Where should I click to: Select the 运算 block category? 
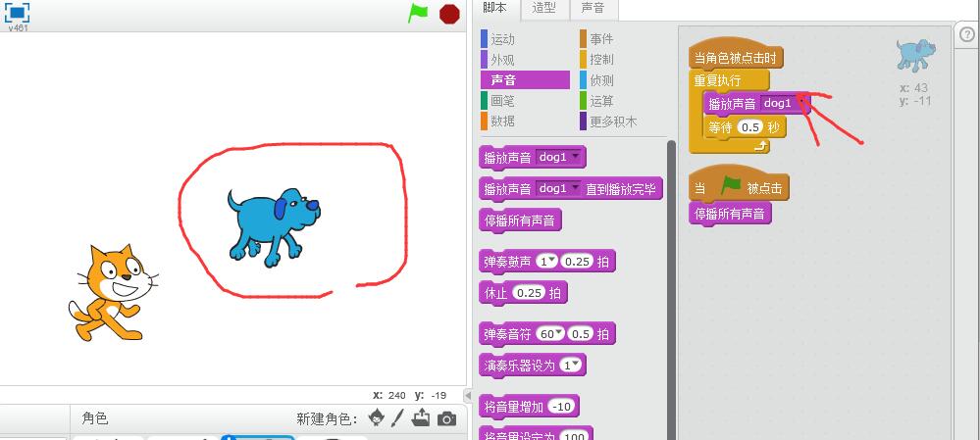[x=602, y=101]
